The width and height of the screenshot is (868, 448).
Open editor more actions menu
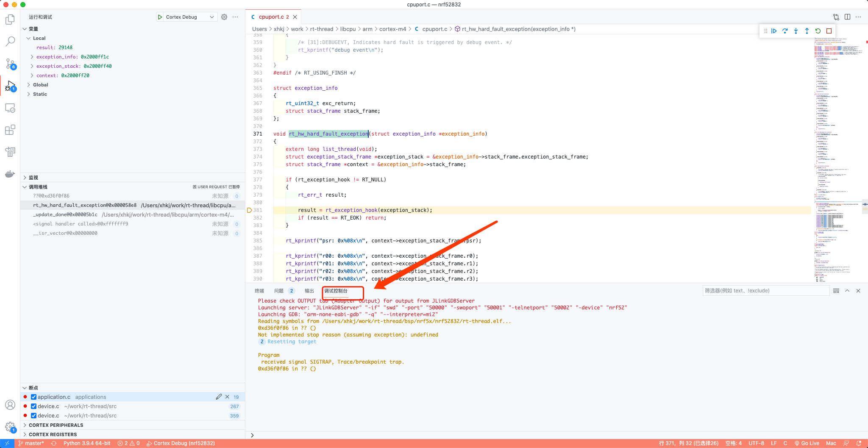[x=858, y=17]
